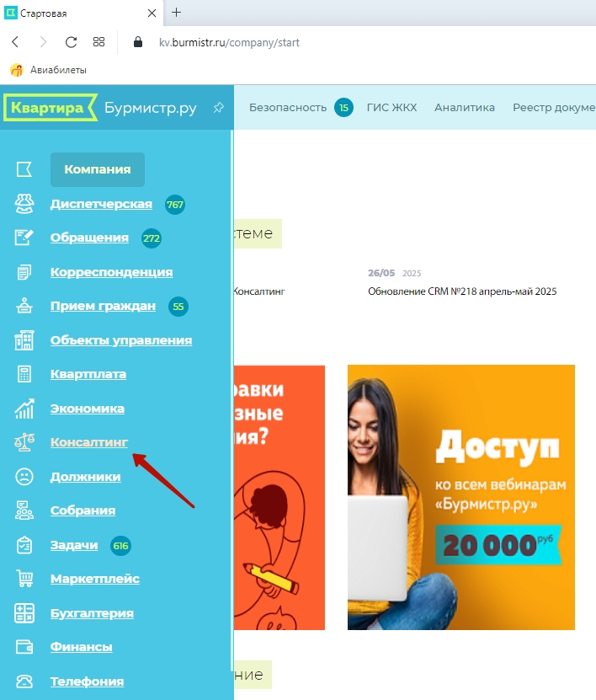Click the Телефония phone icon

coord(24,681)
